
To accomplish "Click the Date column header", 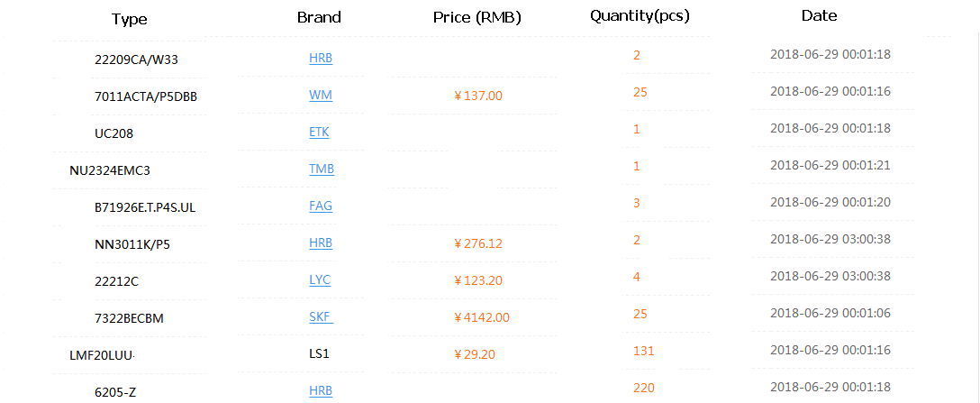I will click(819, 15).
